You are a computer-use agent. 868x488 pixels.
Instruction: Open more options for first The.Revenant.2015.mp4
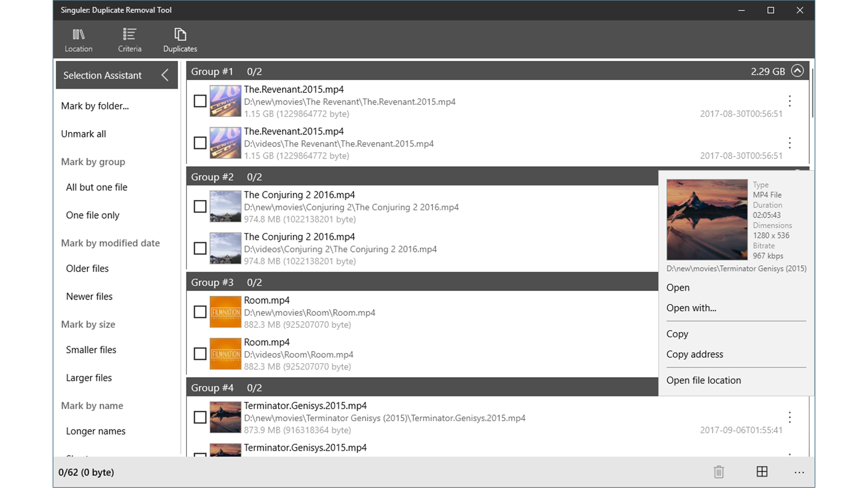(790, 101)
